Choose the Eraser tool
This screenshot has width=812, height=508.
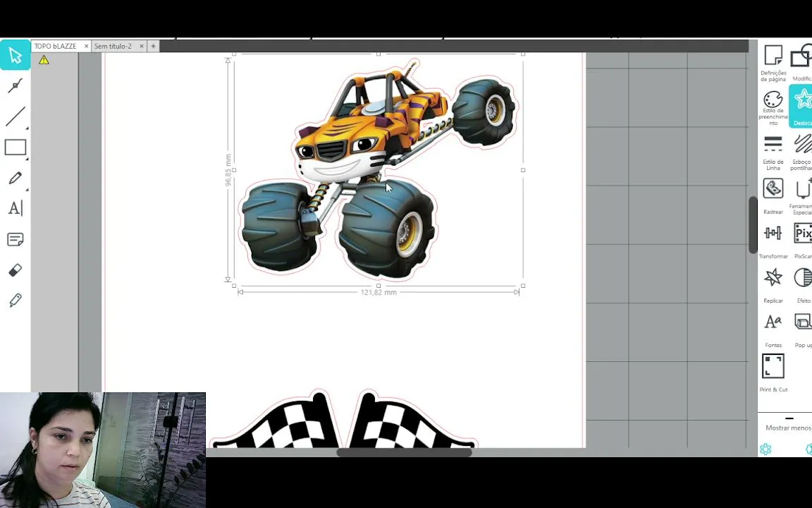click(15, 270)
